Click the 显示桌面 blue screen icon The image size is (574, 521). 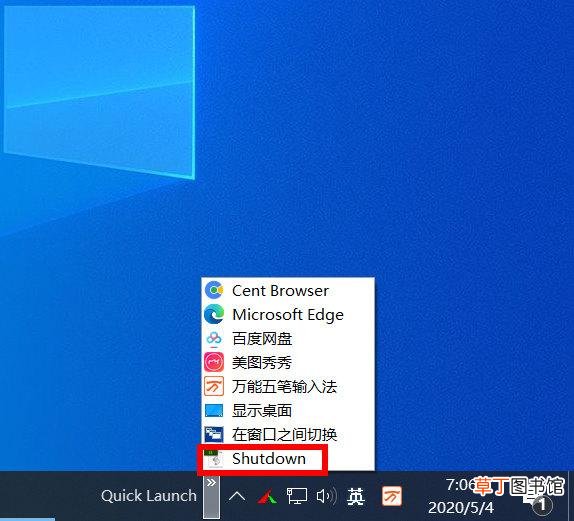[214, 410]
